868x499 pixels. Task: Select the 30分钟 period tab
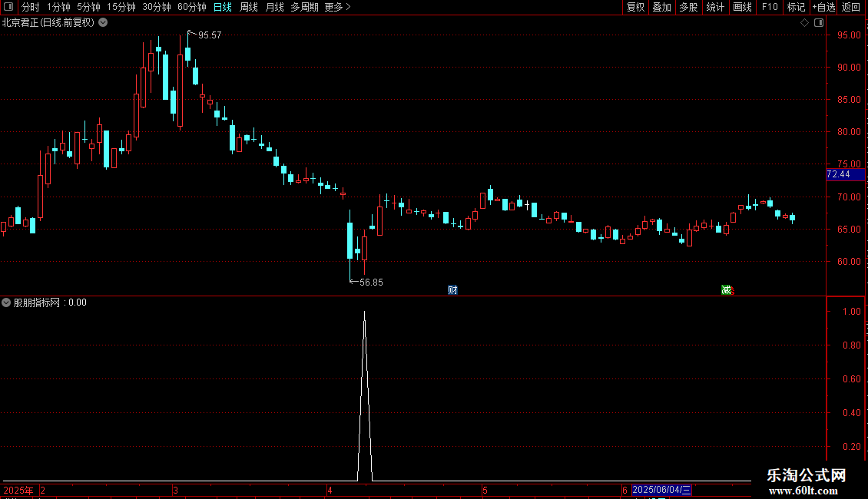point(156,7)
